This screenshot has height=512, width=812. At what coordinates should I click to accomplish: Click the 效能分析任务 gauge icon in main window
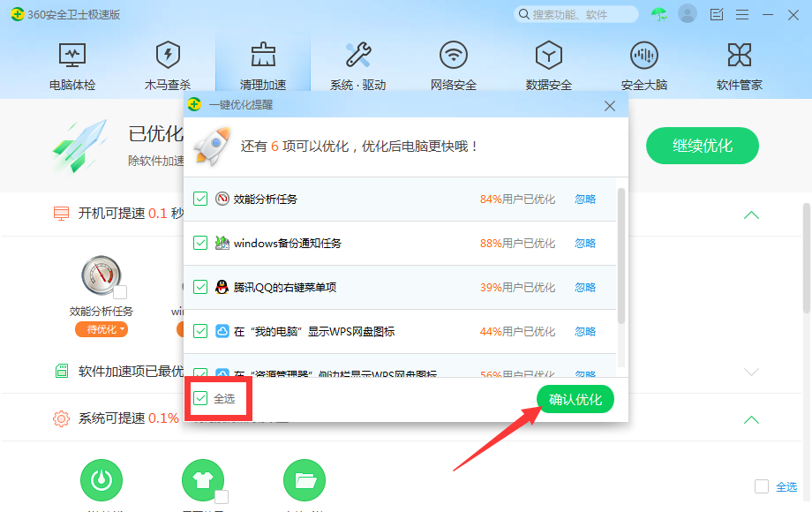point(101,275)
